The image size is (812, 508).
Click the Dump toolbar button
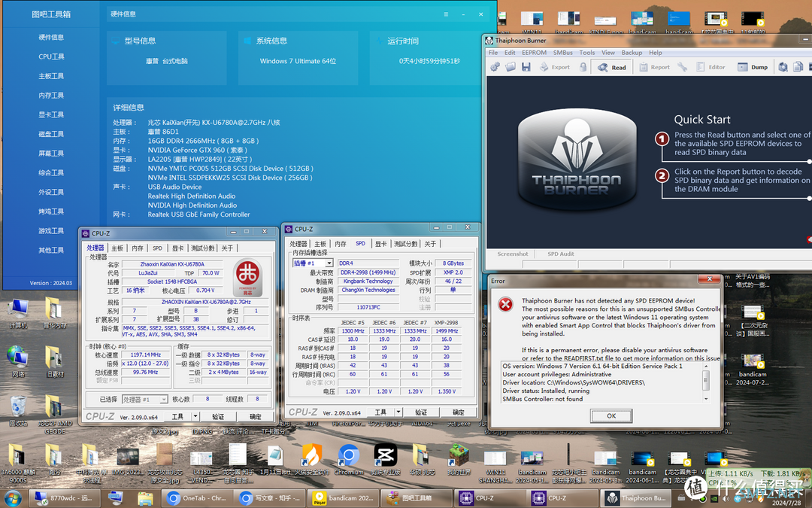[x=753, y=68]
